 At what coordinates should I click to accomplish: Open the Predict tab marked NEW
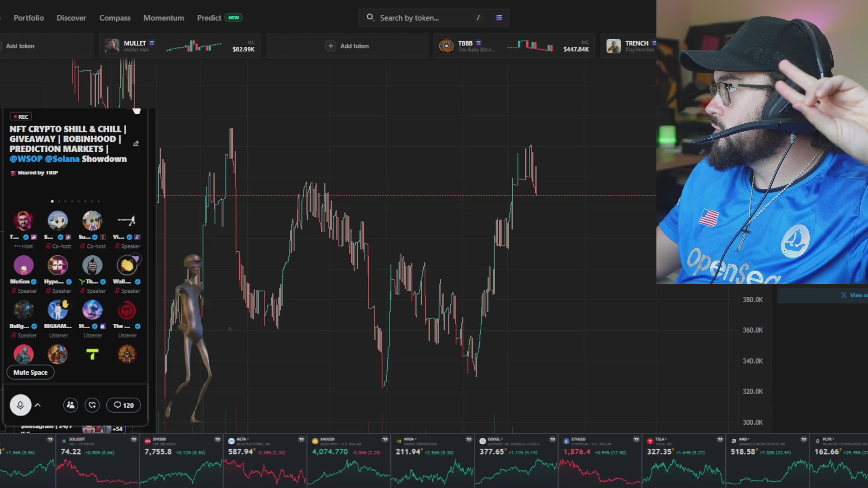(220, 18)
